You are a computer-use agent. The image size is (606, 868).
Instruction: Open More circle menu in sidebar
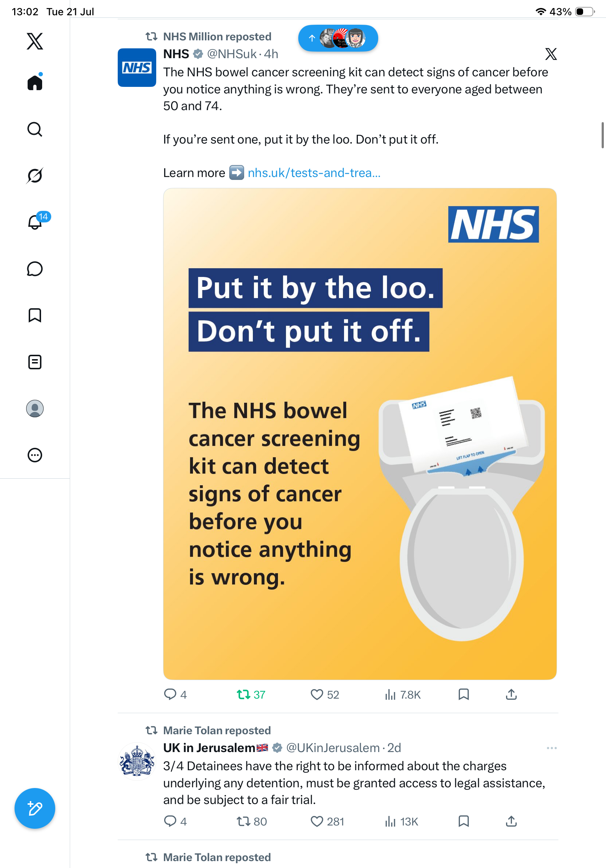[35, 455]
